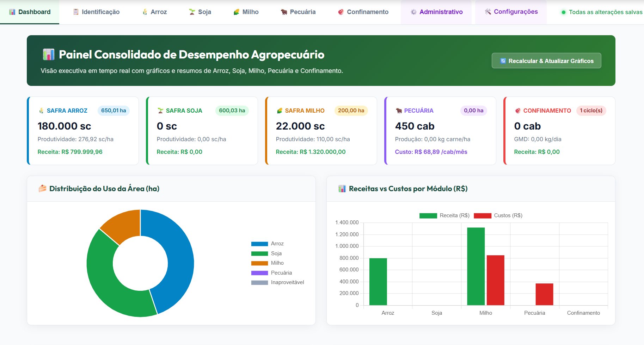Click the red Pecuária costs bar

click(544, 294)
